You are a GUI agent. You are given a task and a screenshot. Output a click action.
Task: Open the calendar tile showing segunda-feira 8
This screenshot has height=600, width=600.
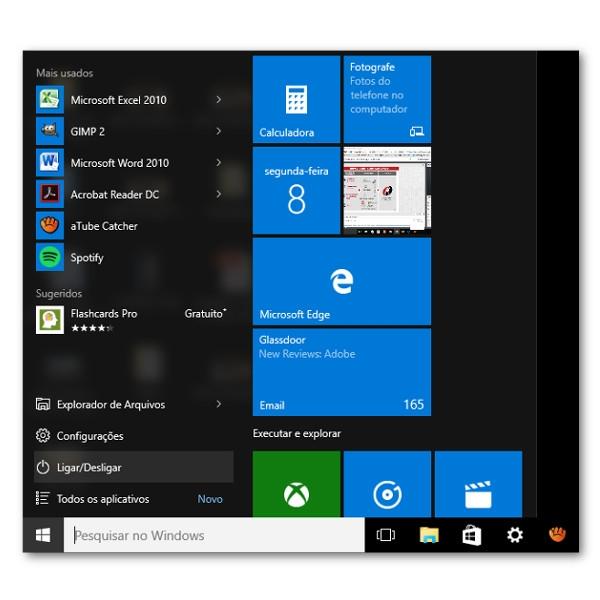click(x=296, y=191)
